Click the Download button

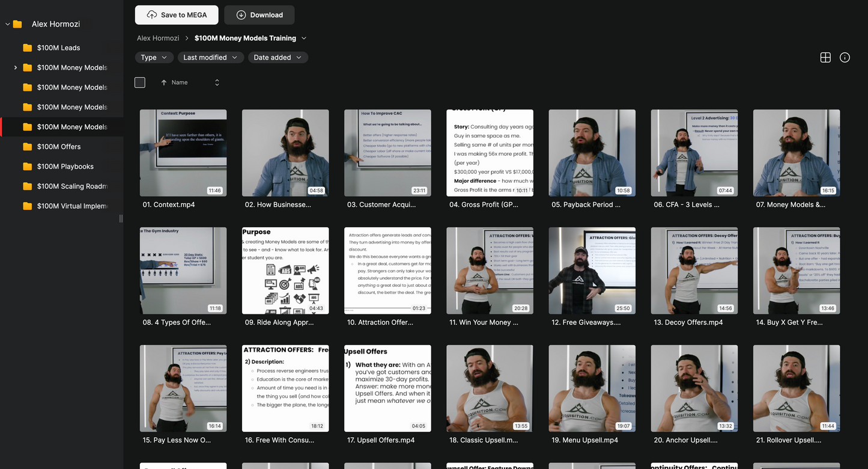point(259,15)
